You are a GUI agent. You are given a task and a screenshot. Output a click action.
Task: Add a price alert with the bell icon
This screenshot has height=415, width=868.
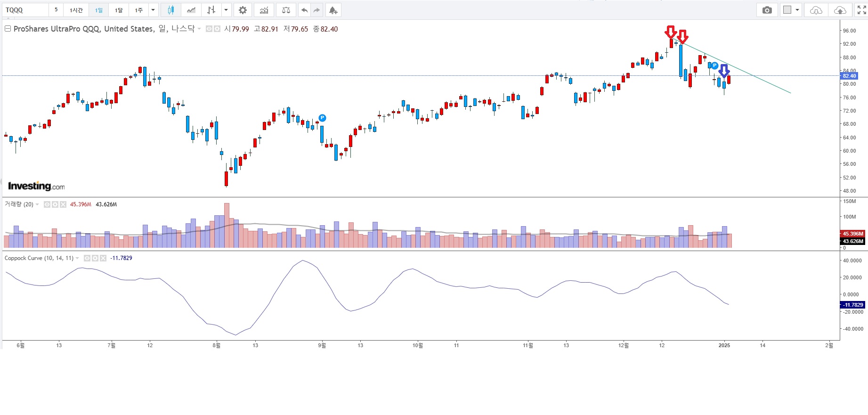click(333, 10)
